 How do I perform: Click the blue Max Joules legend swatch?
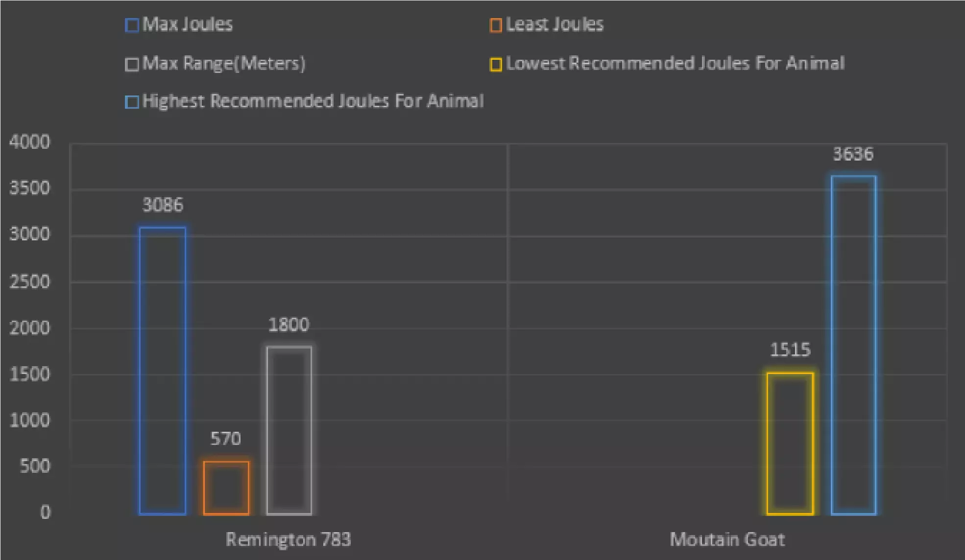[132, 25]
